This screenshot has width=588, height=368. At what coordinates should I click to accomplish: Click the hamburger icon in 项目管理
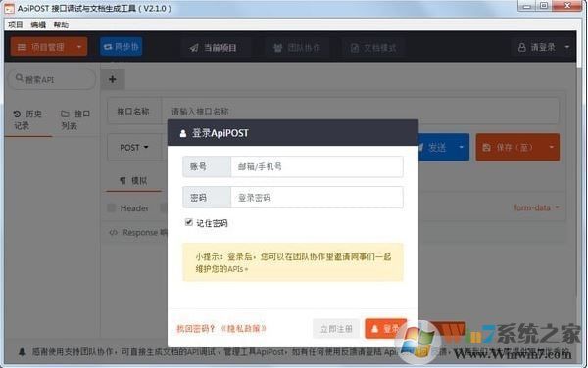(23, 47)
